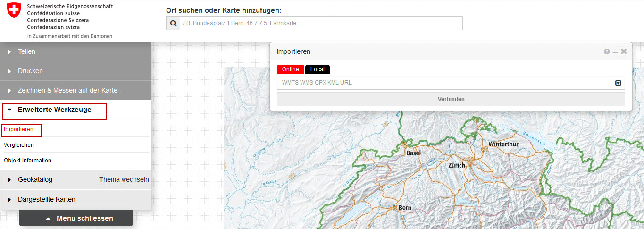Focus the location search input box
The height and width of the screenshot is (229, 644).
pos(321,23)
